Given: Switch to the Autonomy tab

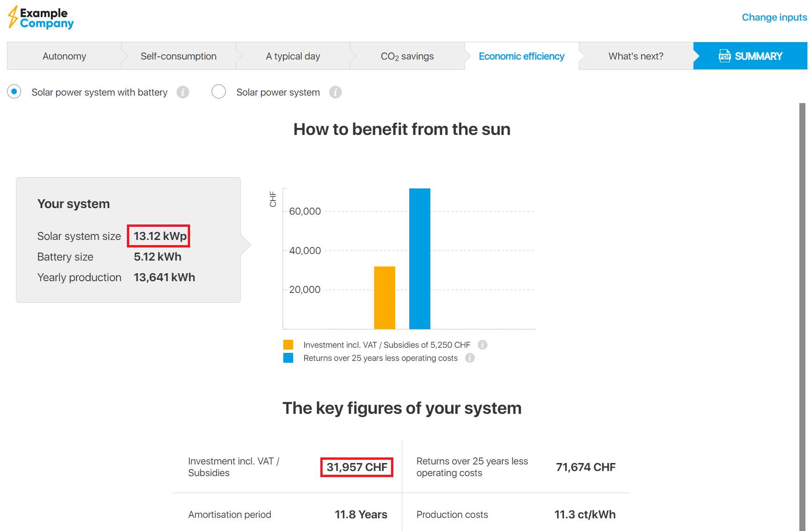Looking at the screenshot, I should pyautogui.click(x=64, y=56).
